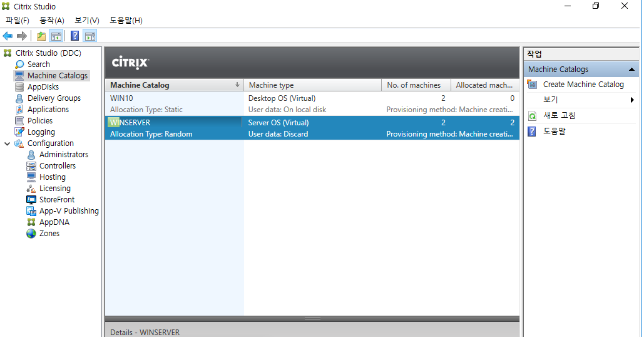Click the 작업 actions pane title
The image size is (644, 337).
534,54
